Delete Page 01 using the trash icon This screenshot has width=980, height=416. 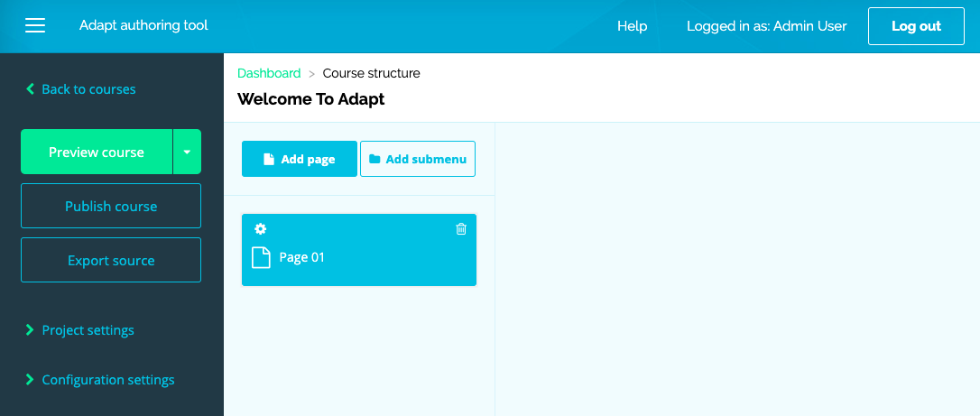[461, 229]
